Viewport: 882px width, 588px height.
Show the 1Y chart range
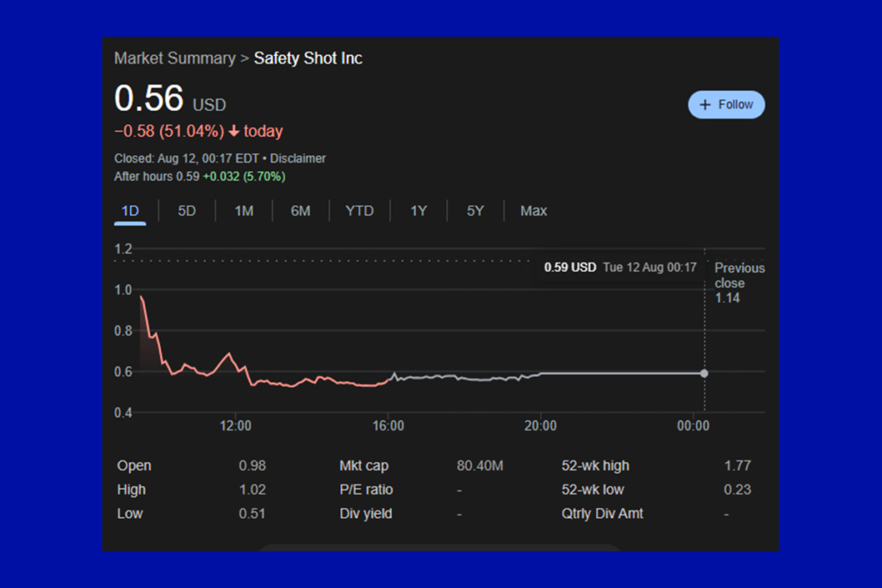[x=419, y=211]
